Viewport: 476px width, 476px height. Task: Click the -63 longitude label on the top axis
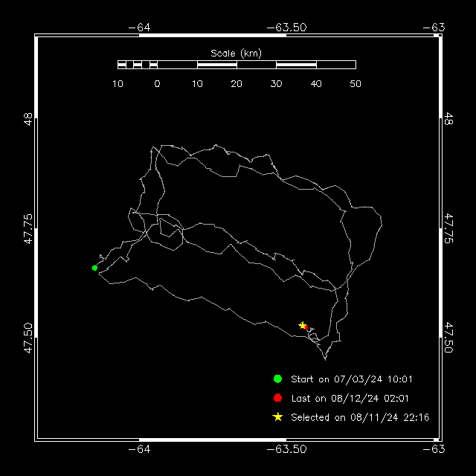coord(434,27)
